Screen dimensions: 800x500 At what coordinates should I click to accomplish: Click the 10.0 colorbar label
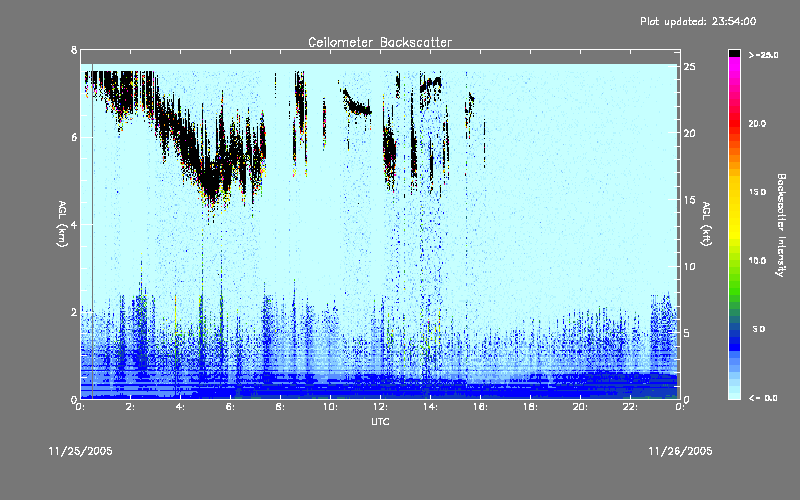click(757, 261)
